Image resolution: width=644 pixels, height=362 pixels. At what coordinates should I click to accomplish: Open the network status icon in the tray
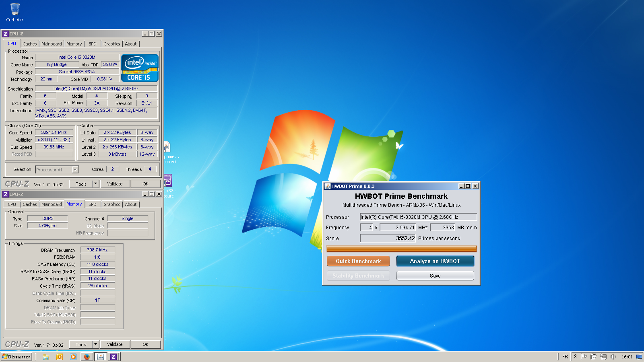point(603,357)
